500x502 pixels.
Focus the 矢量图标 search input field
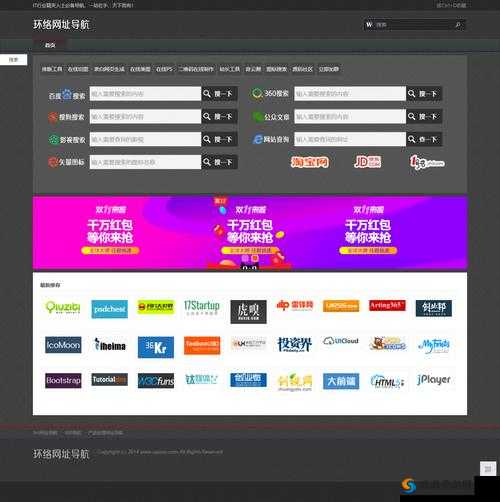pos(145,162)
